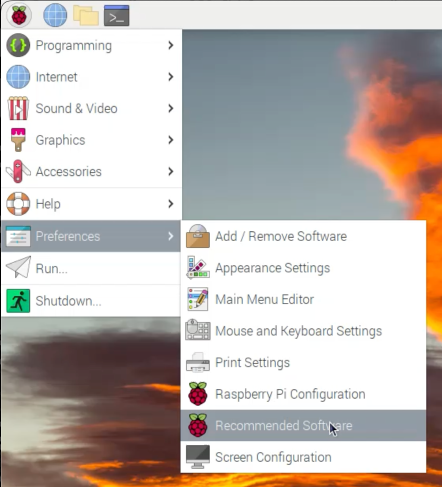
Task: Expand the Internet submenu arrow
Action: point(171,77)
